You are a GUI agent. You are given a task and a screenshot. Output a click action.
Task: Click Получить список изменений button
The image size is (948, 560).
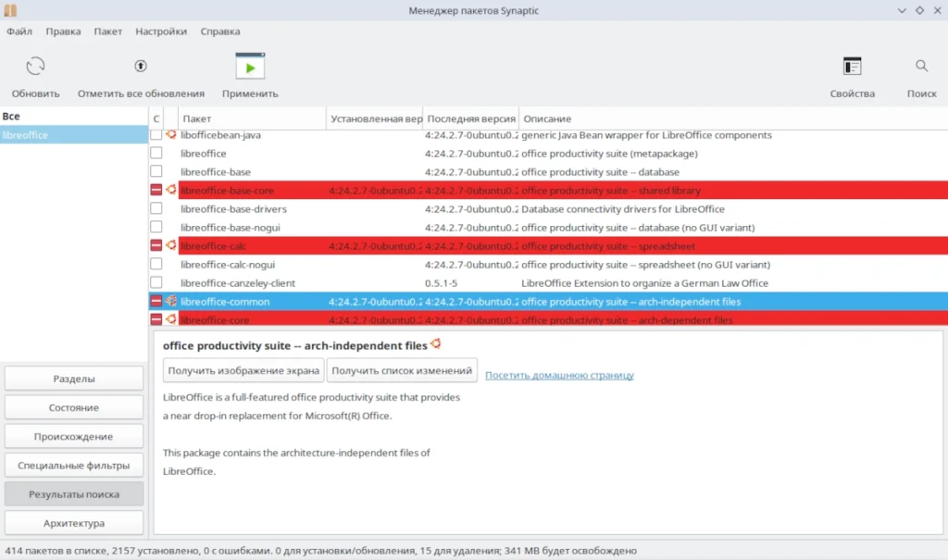pos(402,370)
